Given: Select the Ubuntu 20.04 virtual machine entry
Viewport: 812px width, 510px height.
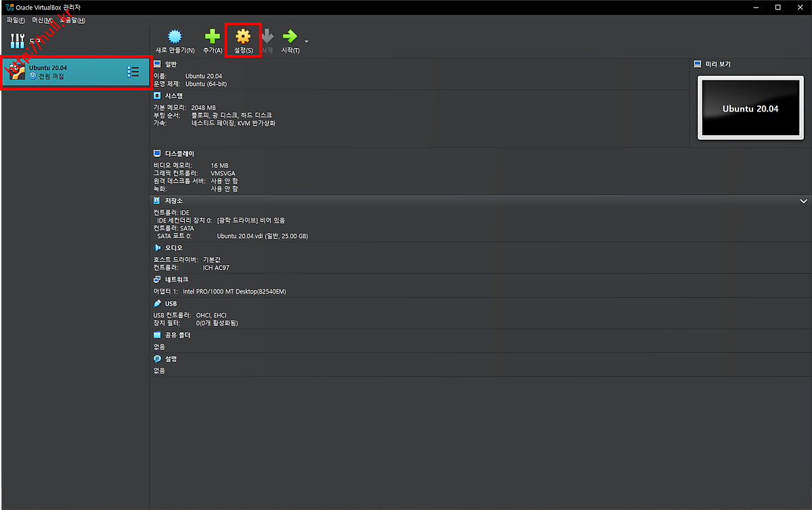Looking at the screenshot, I should tap(75, 72).
